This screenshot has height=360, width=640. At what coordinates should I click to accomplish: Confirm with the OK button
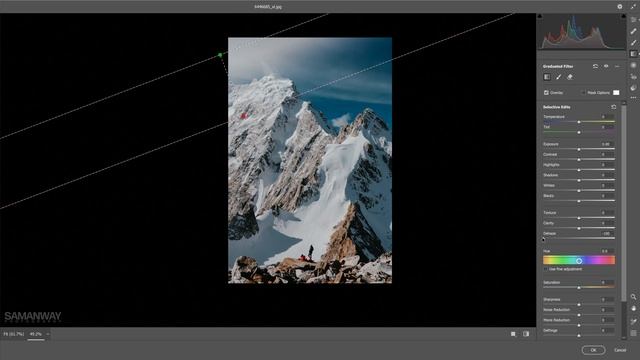(x=593, y=350)
